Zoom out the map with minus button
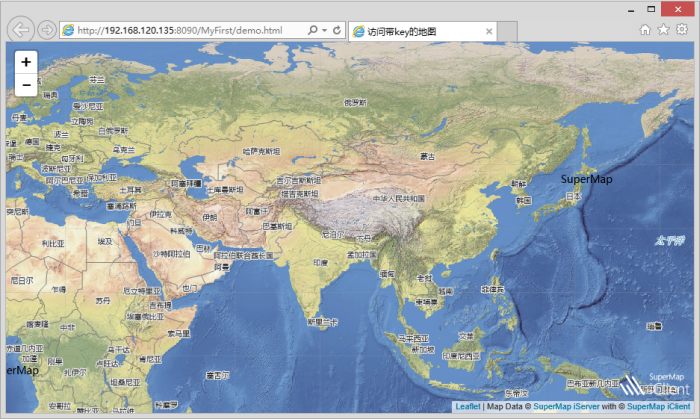Image resolution: width=700 pixels, height=419 pixels. [26, 85]
